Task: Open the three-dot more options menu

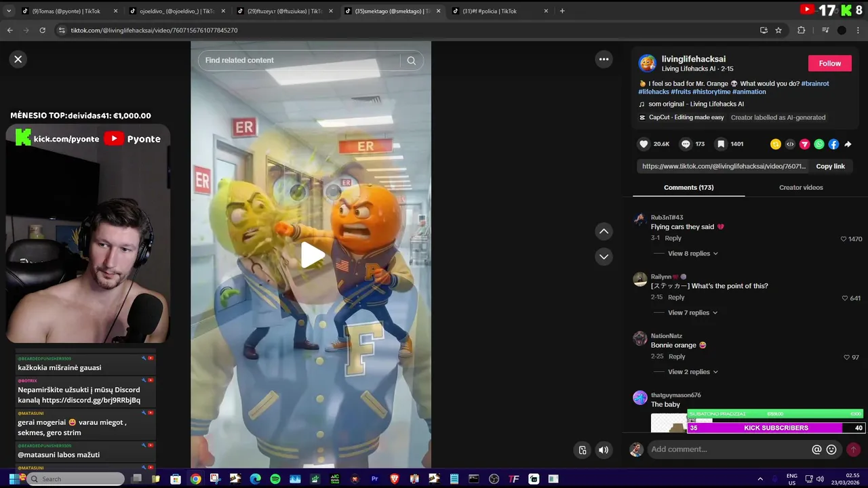Action: (x=604, y=59)
